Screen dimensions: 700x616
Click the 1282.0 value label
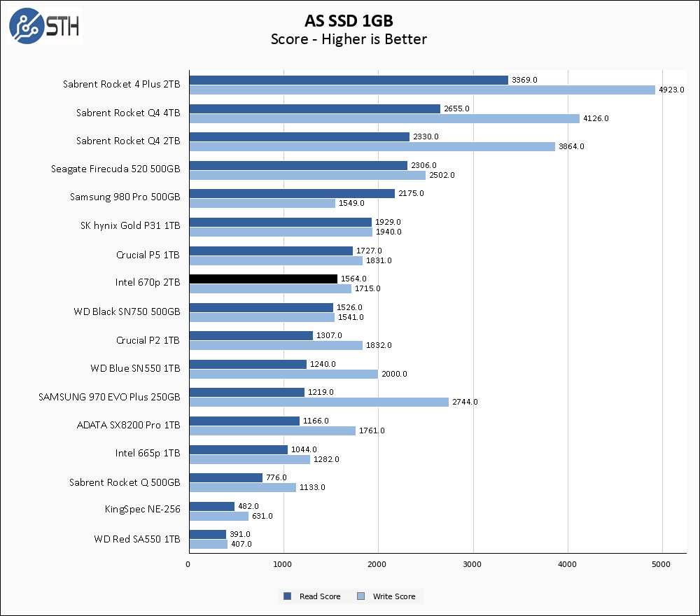pyautogui.click(x=326, y=459)
